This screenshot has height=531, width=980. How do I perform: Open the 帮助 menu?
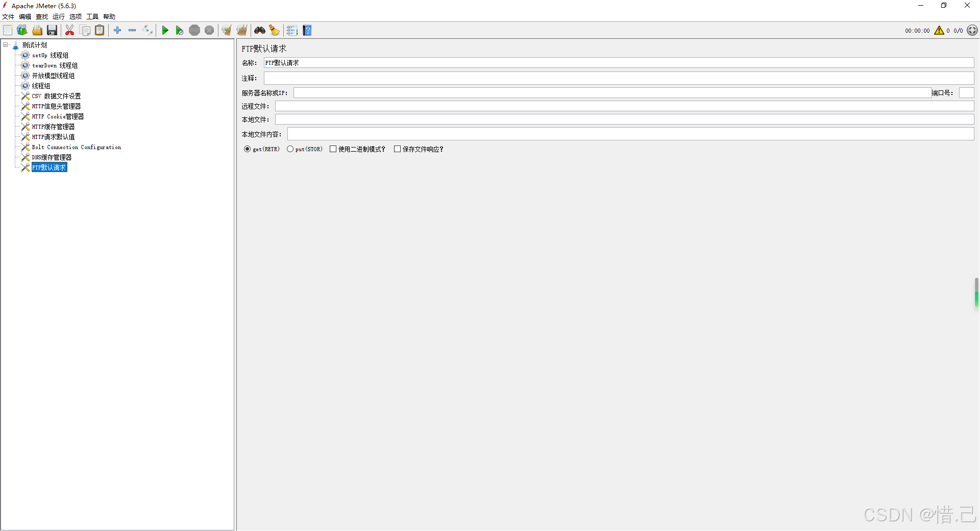click(109, 17)
